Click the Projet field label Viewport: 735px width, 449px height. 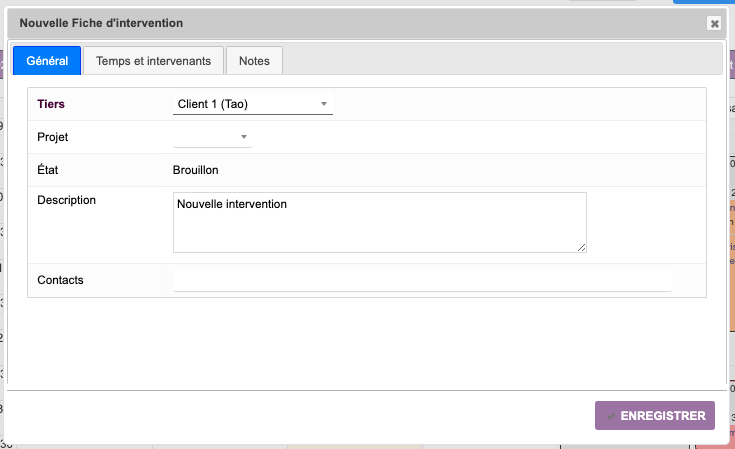click(53, 137)
